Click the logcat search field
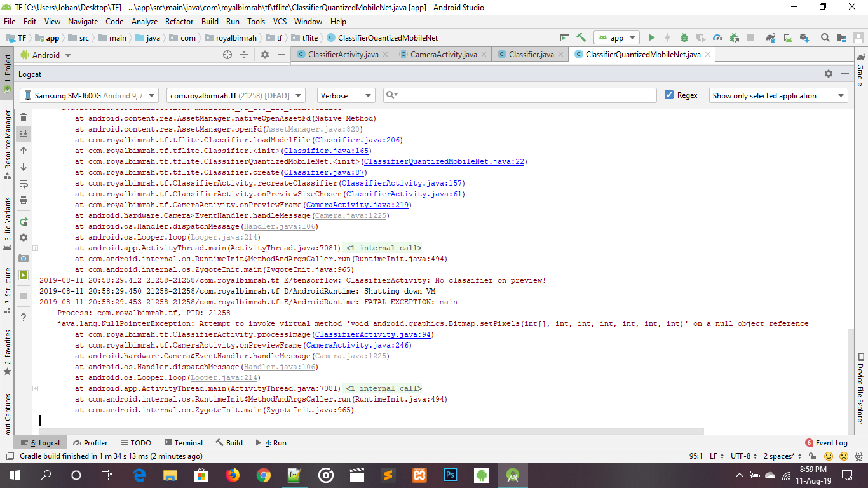868x488 pixels. [x=520, y=95]
